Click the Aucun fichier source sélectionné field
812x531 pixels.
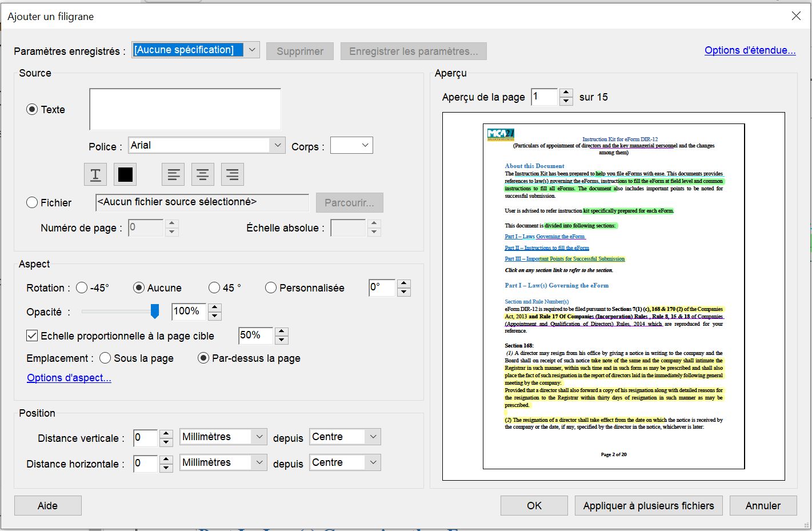click(202, 202)
